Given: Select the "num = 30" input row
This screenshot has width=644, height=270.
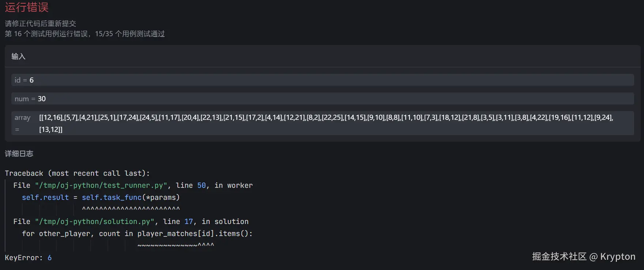Looking at the screenshot, I should 30,99.
